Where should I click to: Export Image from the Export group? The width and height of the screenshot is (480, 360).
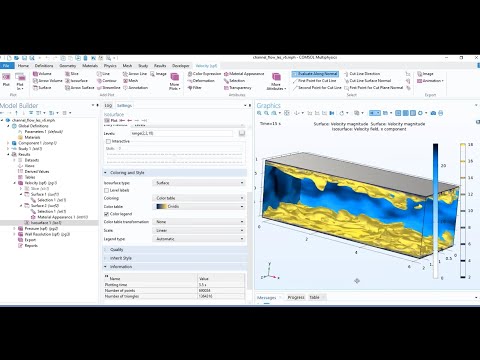click(x=425, y=74)
